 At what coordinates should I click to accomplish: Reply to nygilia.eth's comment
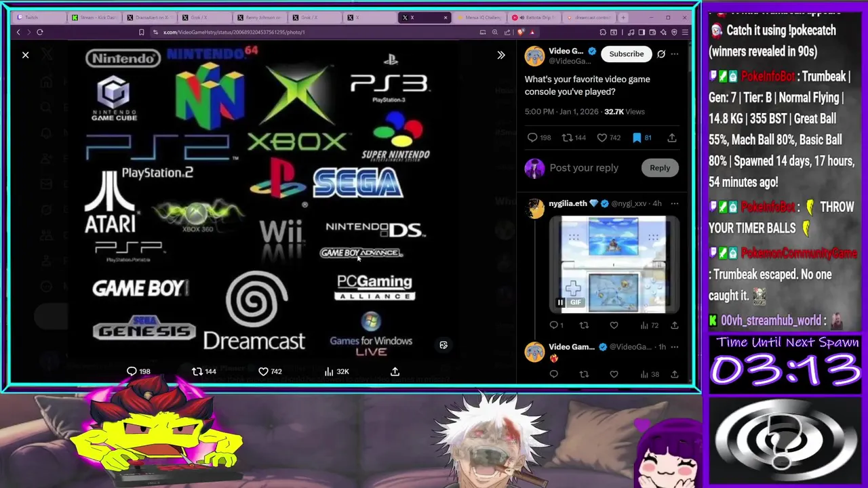(554, 325)
